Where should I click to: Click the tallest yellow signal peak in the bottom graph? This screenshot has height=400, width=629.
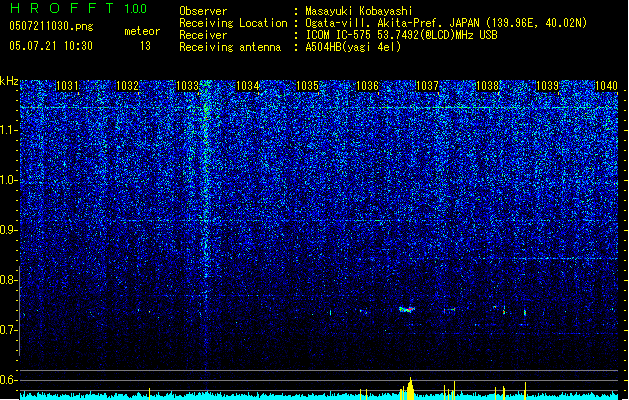click(410, 388)
